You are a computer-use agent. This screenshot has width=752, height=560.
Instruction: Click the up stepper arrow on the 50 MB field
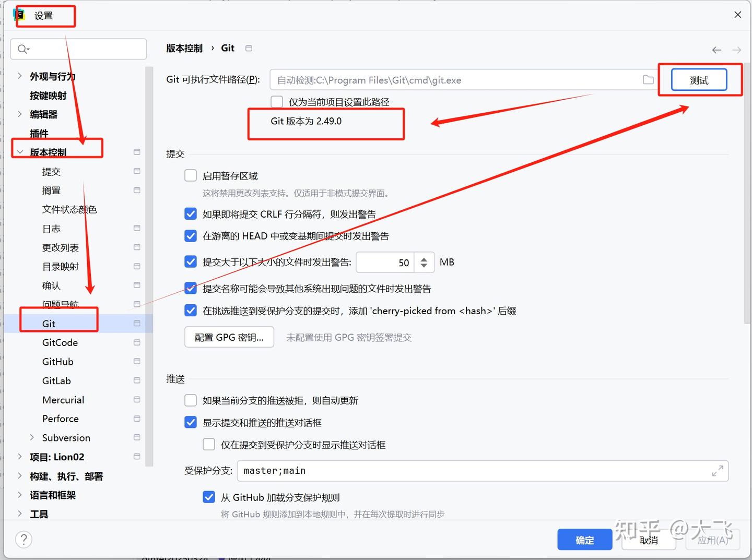click(x=424, y=258)
